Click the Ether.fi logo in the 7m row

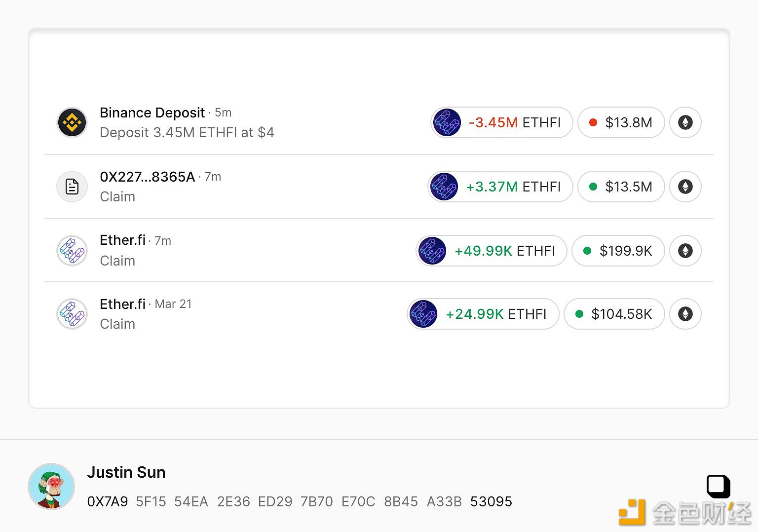click(x=72, y=251)
